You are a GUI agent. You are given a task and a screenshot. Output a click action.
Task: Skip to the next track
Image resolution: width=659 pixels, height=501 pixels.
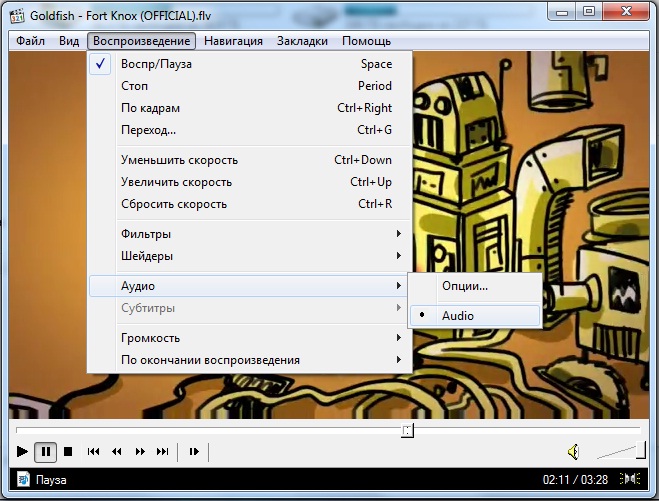coord(163,452)
